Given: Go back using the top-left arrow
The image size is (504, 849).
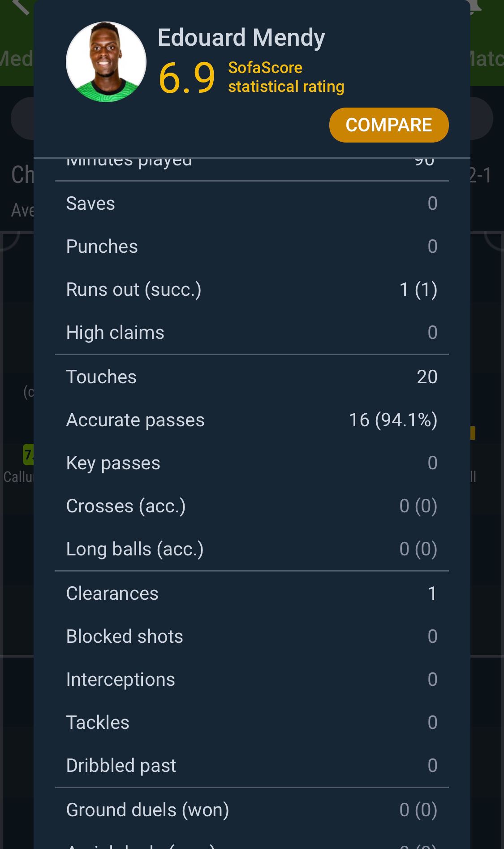Looking at the screenshot, I should point(20,7).
